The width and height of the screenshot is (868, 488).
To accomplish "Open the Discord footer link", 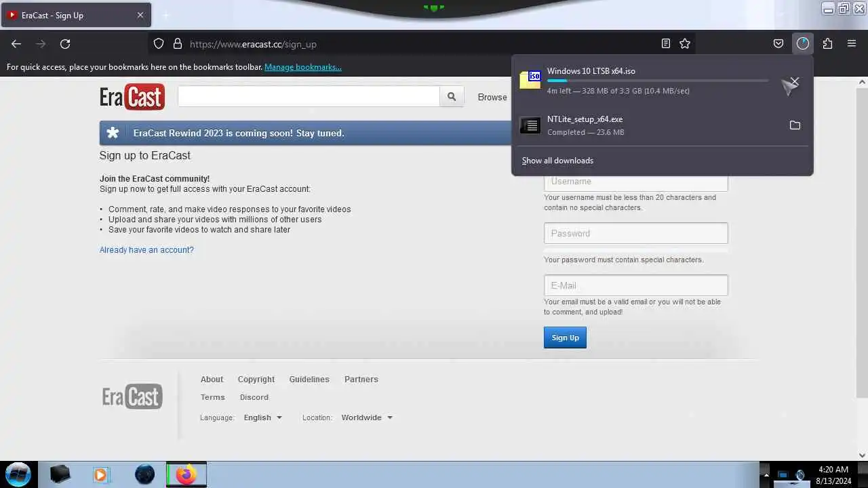I will (254, 397).
